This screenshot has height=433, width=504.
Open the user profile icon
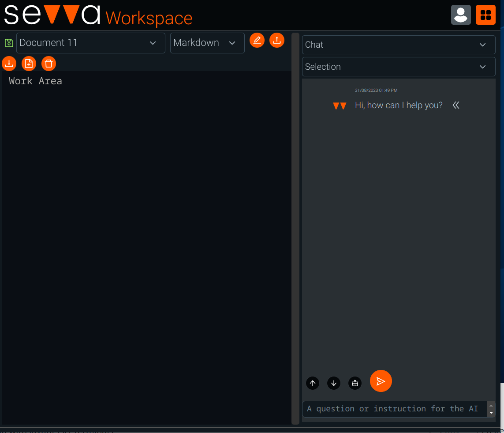tap(461, 15)
